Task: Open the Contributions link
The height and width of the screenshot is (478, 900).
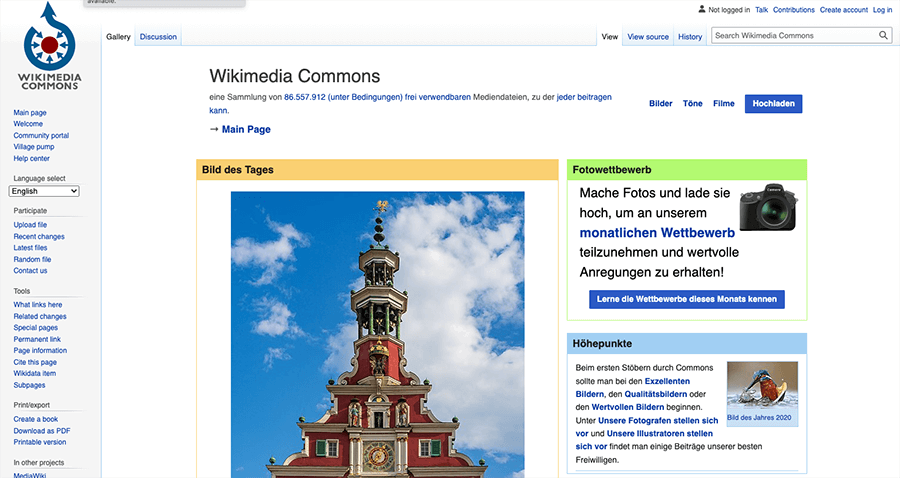Action: [x=794, y=10]
